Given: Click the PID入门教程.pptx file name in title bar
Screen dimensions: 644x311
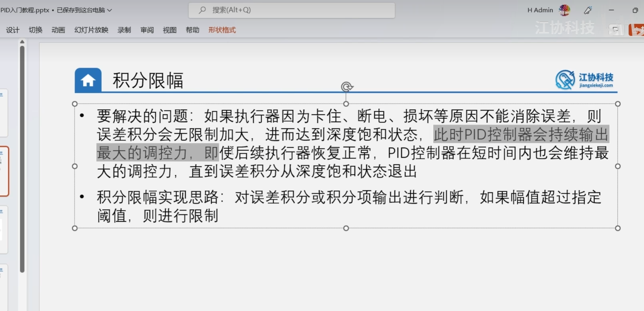Looking at the screenshot, I should (25, 10).
